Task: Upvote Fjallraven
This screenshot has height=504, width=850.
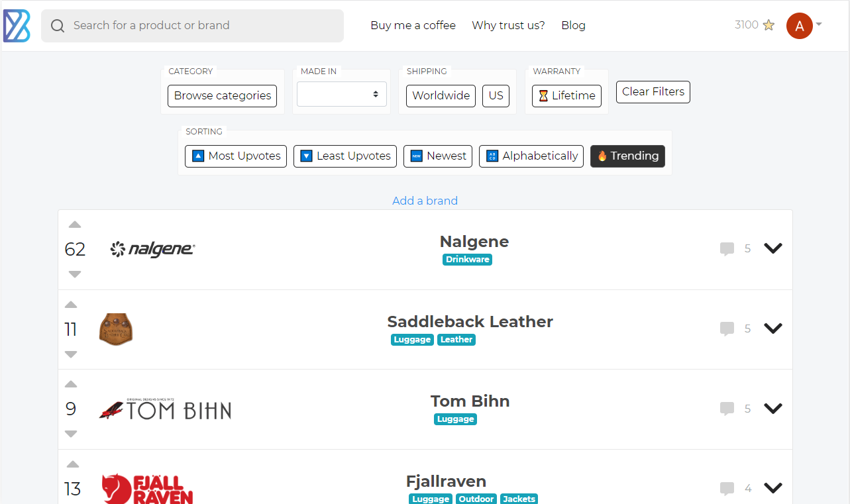Action: (73, 464)
